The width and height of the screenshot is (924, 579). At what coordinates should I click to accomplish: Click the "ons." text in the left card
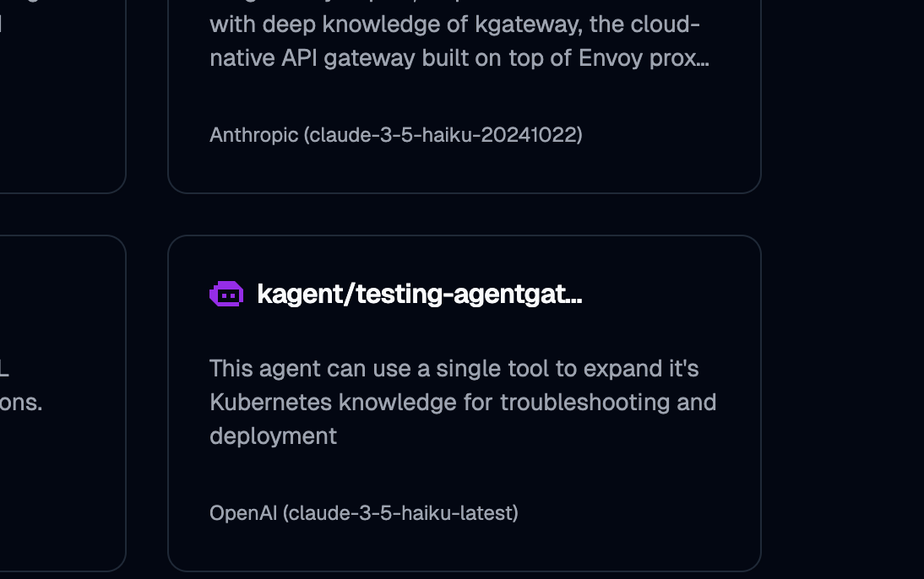pyautogui.click(x=21, y=403)
